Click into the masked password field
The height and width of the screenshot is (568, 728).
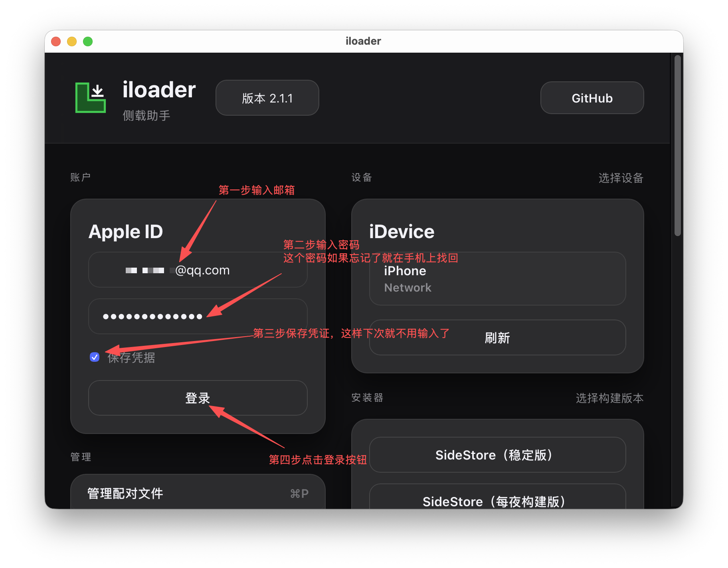(x=198, y=316)
